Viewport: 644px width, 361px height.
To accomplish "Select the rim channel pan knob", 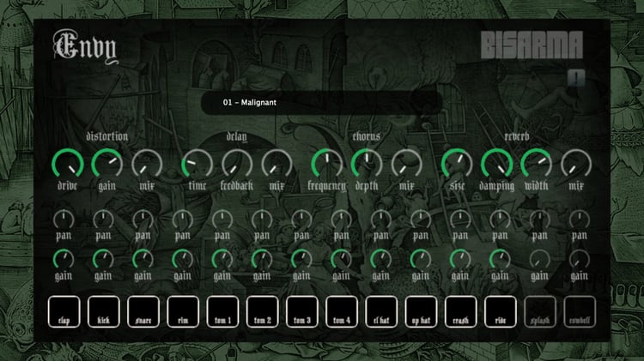I will point(183,220).
